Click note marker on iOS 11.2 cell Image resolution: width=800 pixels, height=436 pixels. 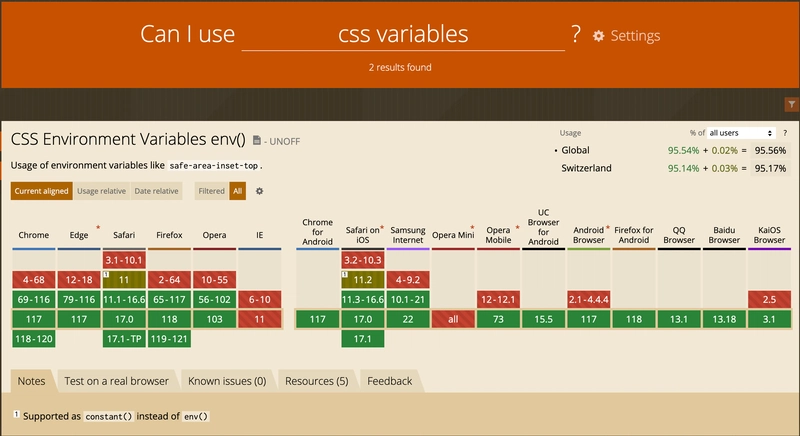[344, 274]
